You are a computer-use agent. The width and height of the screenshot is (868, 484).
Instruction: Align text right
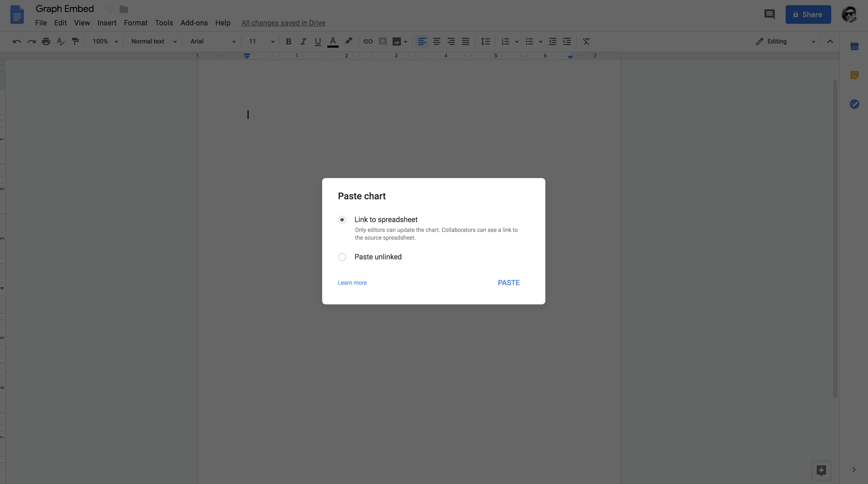click(451, 41)
